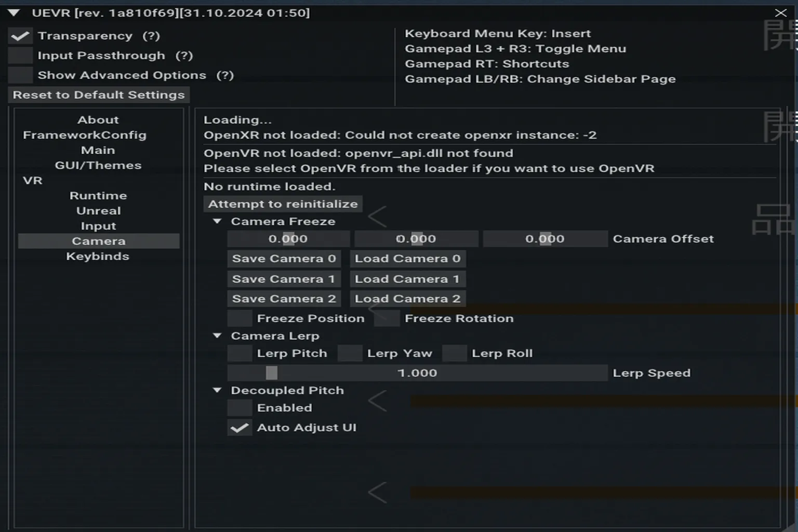Enable the Input Passthrough checkbox
Screen dimensions: 798x532
[21, 56]
